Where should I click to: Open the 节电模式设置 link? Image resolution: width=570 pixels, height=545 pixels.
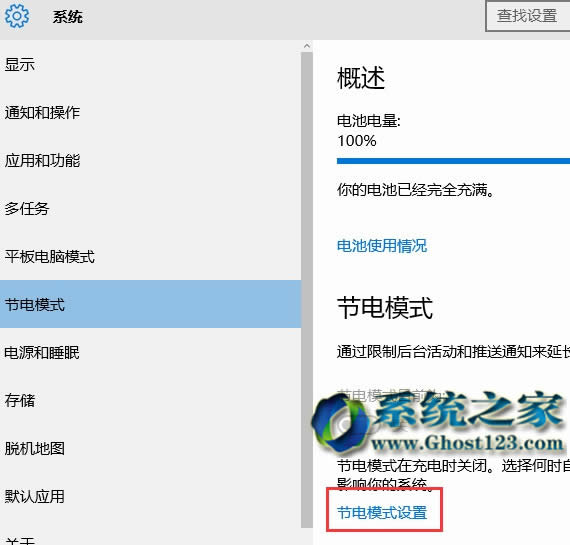[382, 513]
